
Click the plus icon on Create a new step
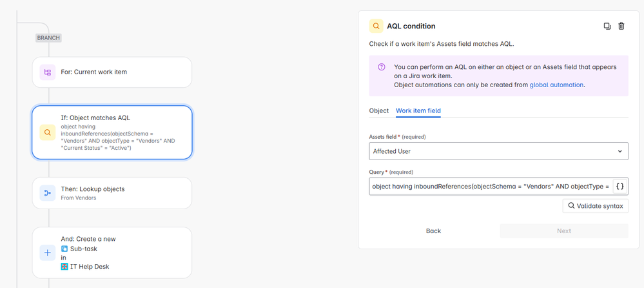coord(48,253)
